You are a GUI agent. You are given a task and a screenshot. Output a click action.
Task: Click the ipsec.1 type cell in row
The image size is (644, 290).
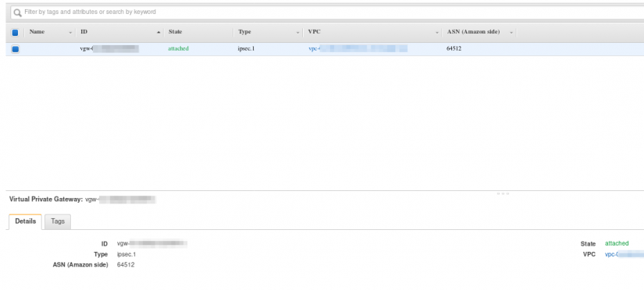point(247,48)
